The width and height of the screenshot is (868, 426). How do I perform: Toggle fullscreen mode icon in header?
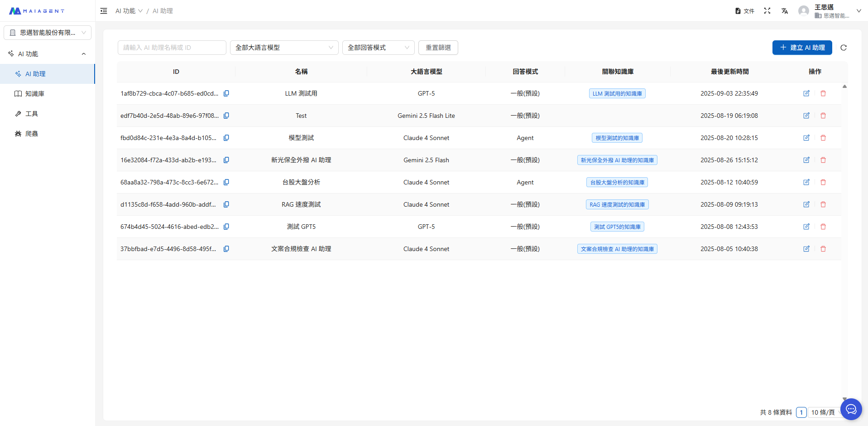tap(767, 11)
